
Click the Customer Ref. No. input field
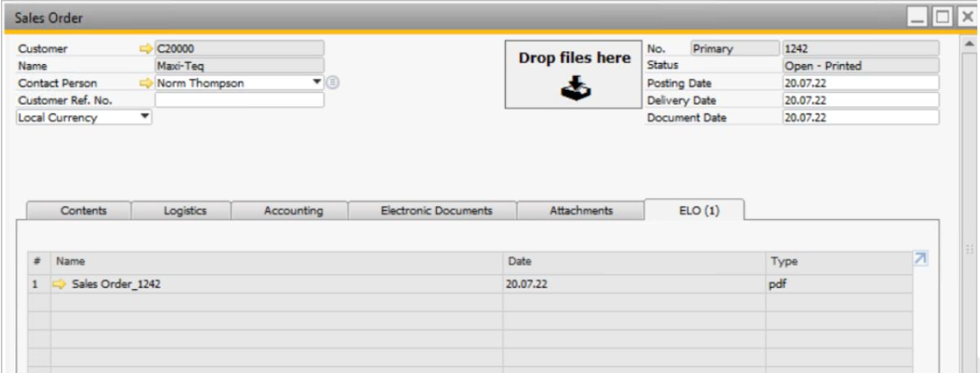pyautogui.click(x=240, y=100)
